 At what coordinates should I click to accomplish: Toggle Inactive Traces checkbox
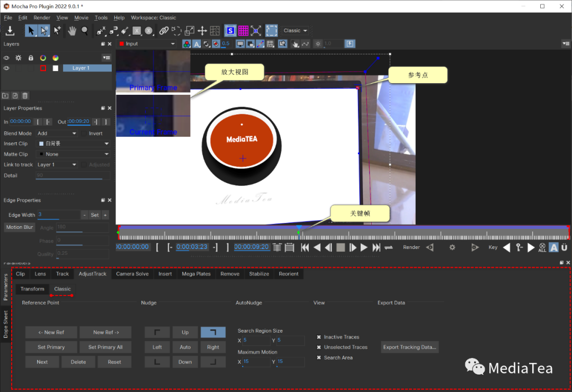point(319,337)
